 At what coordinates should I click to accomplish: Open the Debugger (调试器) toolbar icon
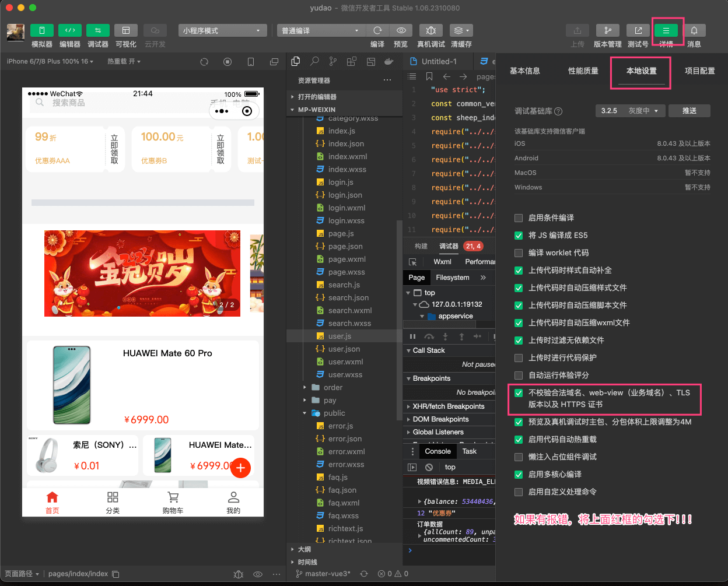(97, 30)
